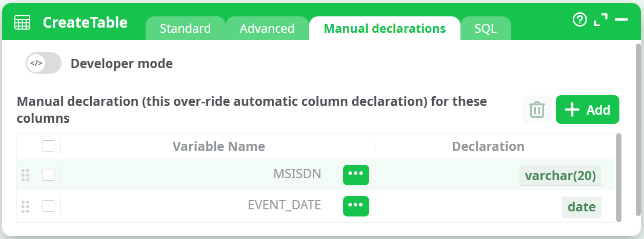Screen dimensions: 644x239
Task: Grab the MSISDN row drag handle
Action: tap(26, 175)
